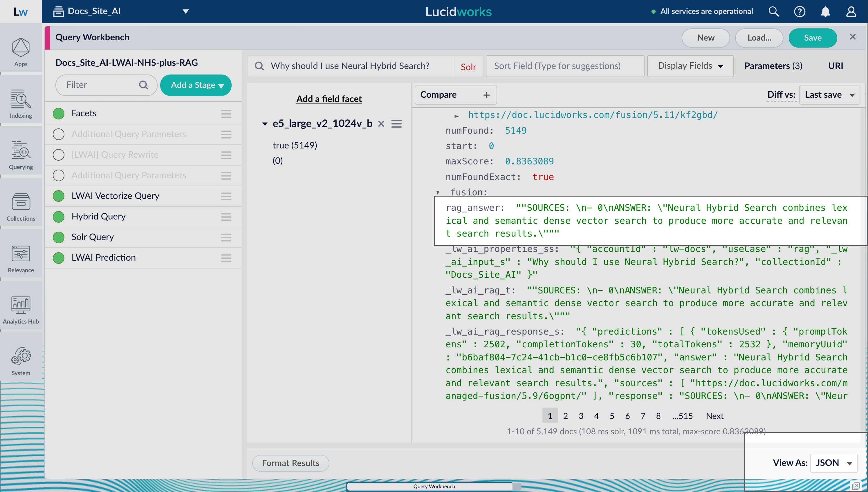Collapse the fusion node
This screenshot has width=868, height=492.
pyautogui.click(x=438, y=193)
